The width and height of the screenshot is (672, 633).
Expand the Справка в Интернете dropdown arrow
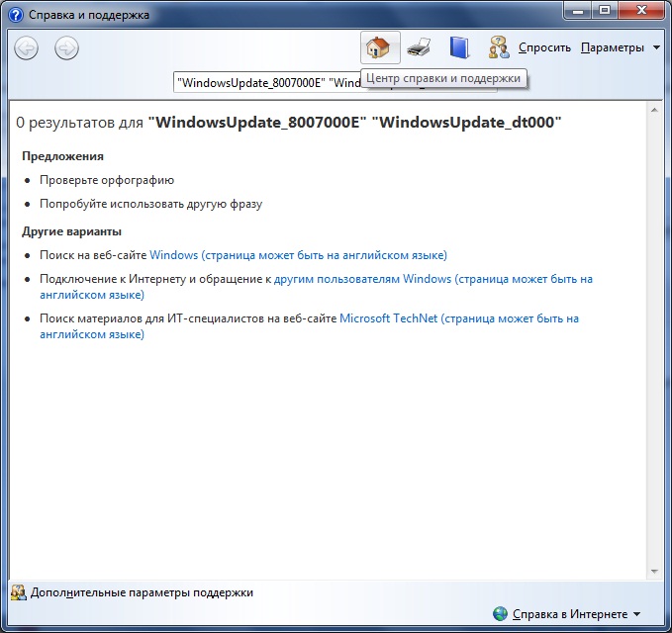point(636,614)
